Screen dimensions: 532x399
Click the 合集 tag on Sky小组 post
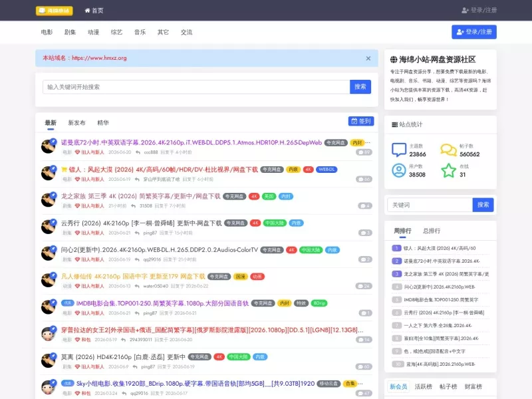point(350,384)
